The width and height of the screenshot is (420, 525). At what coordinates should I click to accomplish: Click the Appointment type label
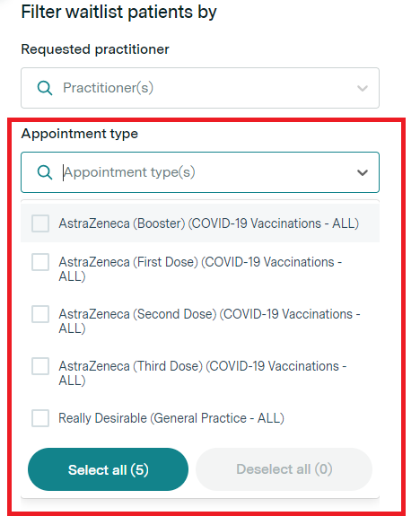click(x=80, y=134)
